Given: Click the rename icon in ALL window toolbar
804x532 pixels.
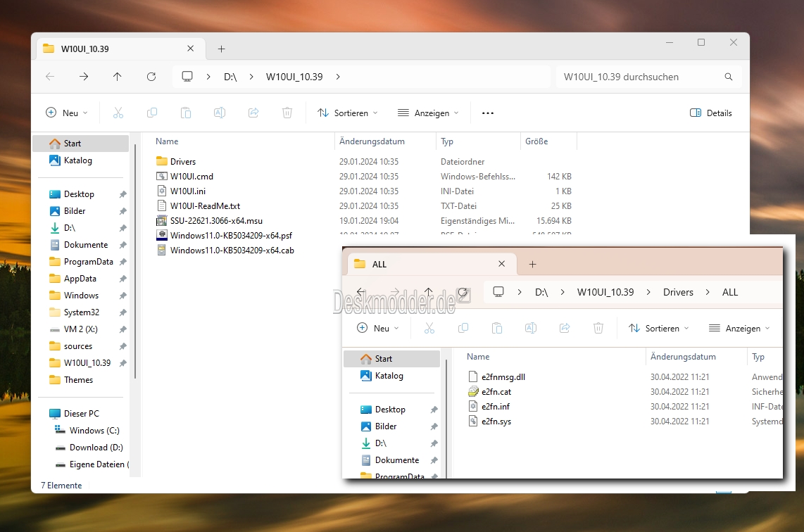Looking at the screenshot, I should 531,328.
